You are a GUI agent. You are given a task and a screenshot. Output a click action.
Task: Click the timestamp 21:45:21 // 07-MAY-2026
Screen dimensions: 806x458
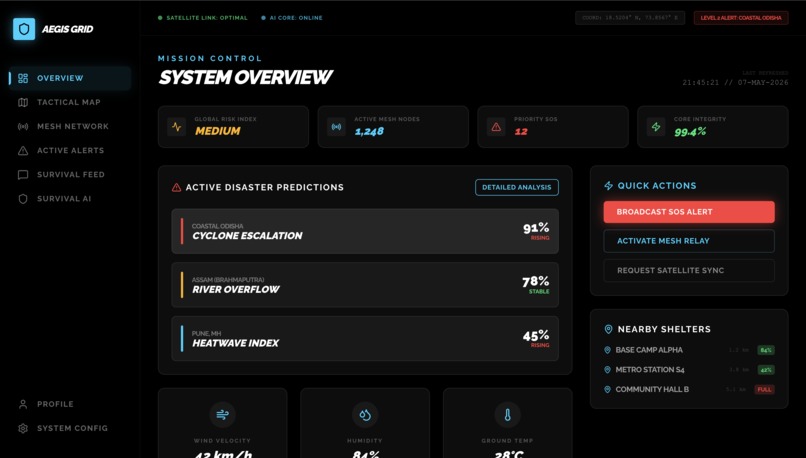point(735,82)
